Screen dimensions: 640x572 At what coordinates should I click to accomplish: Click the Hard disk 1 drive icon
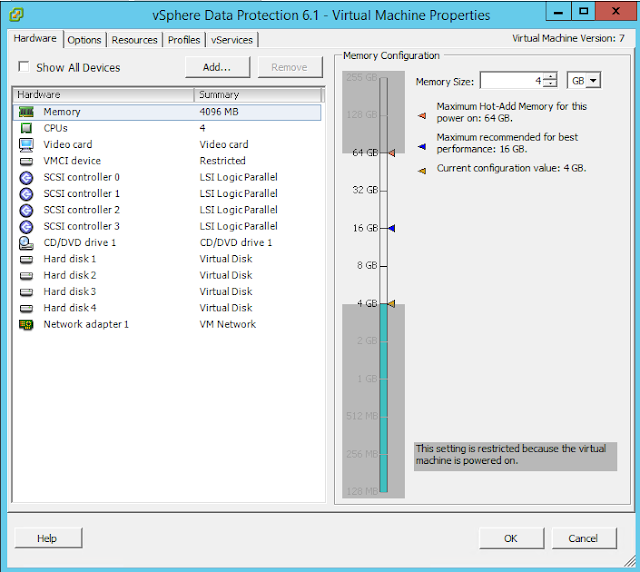pyautogui.click(x=27, y=259)
